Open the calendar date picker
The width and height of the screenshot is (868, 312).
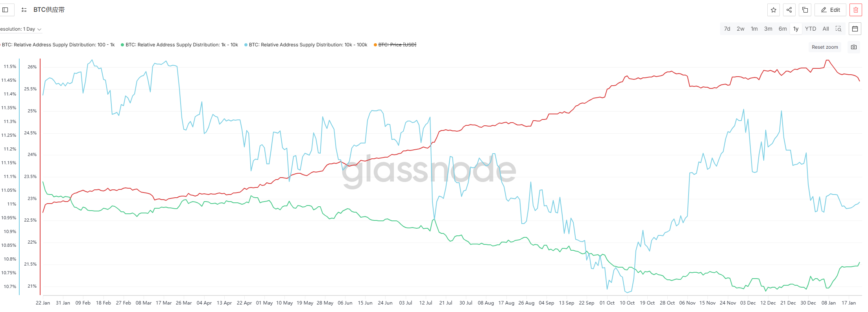855,29
